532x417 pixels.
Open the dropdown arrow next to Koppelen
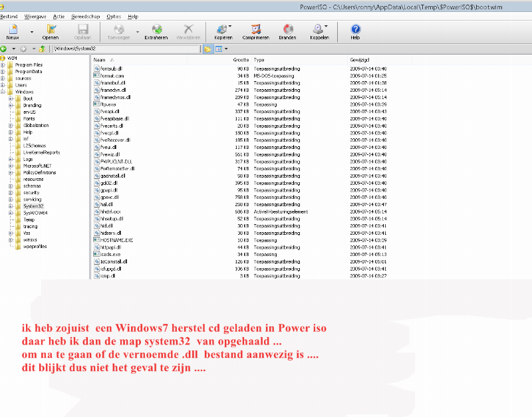pos(326,26)
